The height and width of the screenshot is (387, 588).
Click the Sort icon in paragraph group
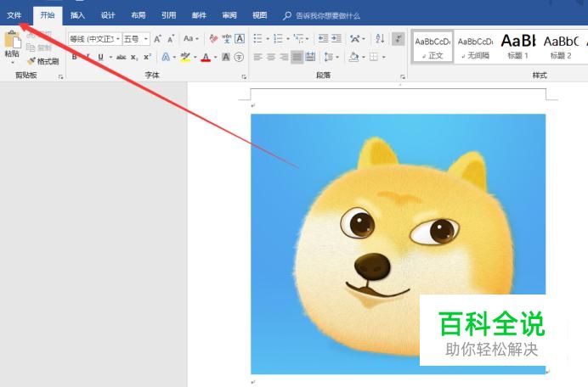379,39
